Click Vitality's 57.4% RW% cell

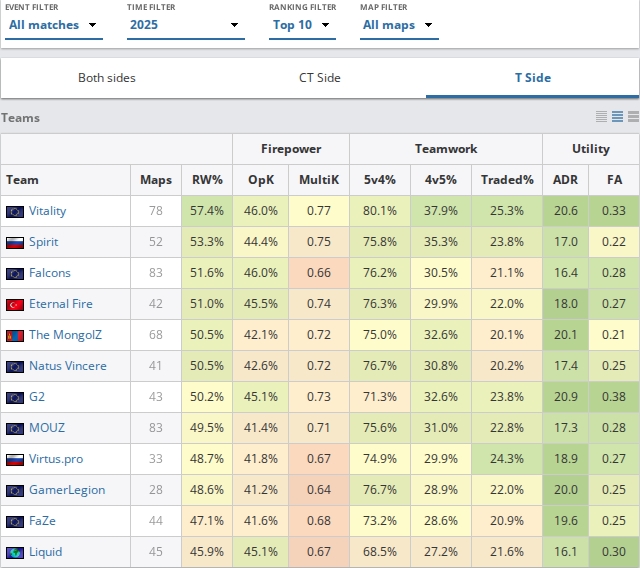click(207, 211)
